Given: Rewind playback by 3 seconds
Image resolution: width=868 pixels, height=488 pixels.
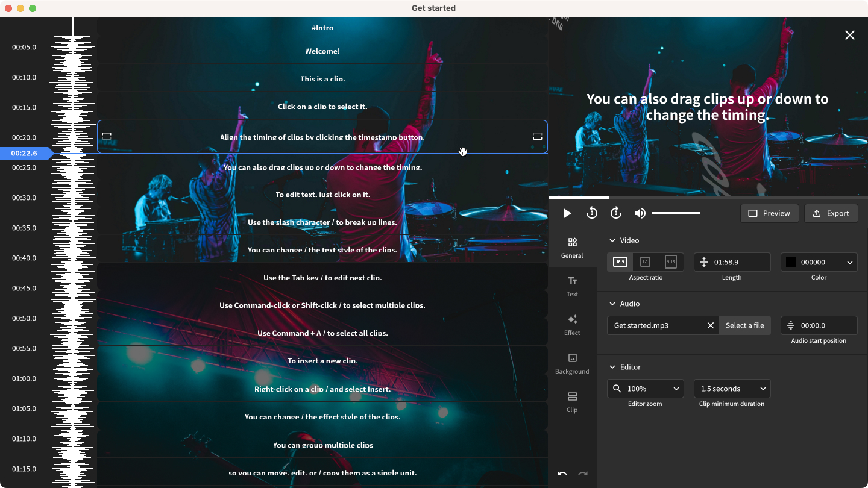Looking at the screenshot, I should [x=591, y=213].
